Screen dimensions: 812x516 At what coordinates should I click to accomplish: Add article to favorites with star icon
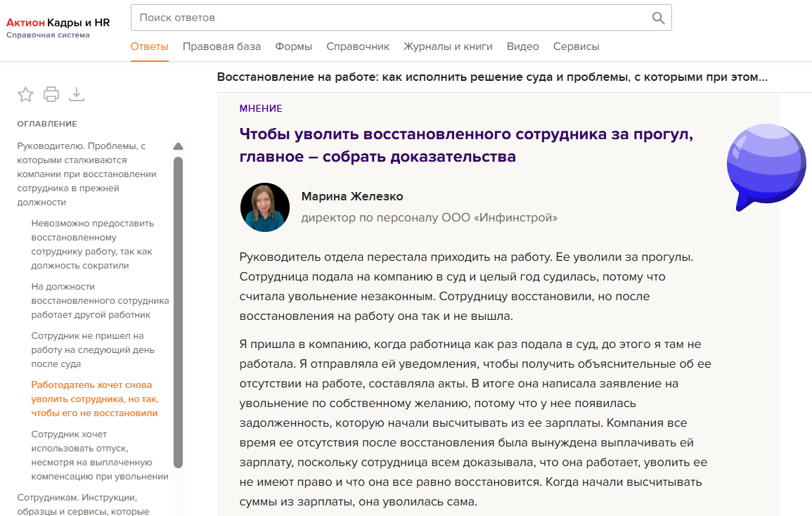pyautogui.click(x=25, y=94)
